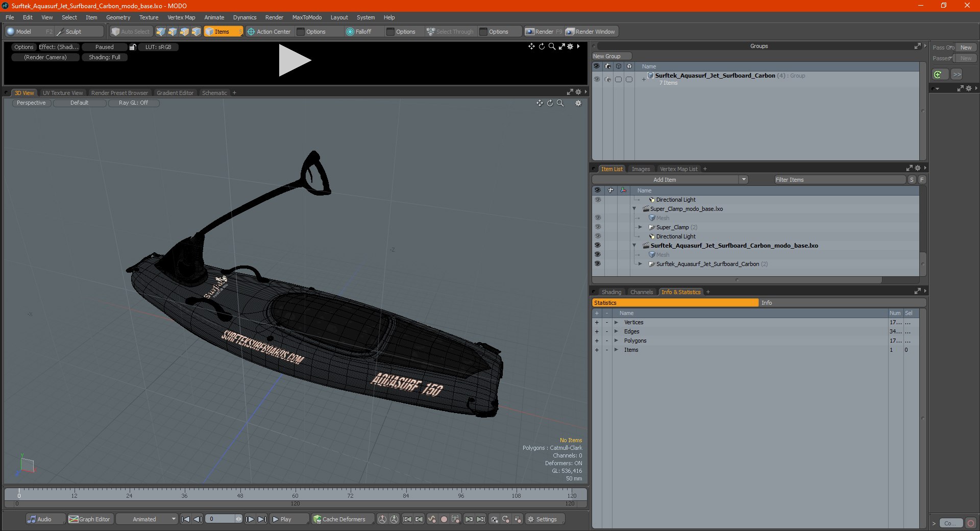The image size is (980, 531).
Task: Switch to the Schematic tab
Action: coord(214,93)
